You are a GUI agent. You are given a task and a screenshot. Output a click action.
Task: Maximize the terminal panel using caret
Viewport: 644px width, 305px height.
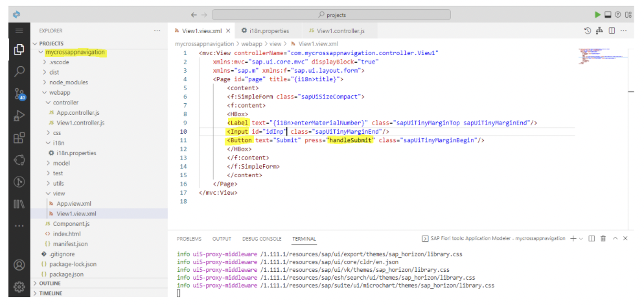coord(614,239)
